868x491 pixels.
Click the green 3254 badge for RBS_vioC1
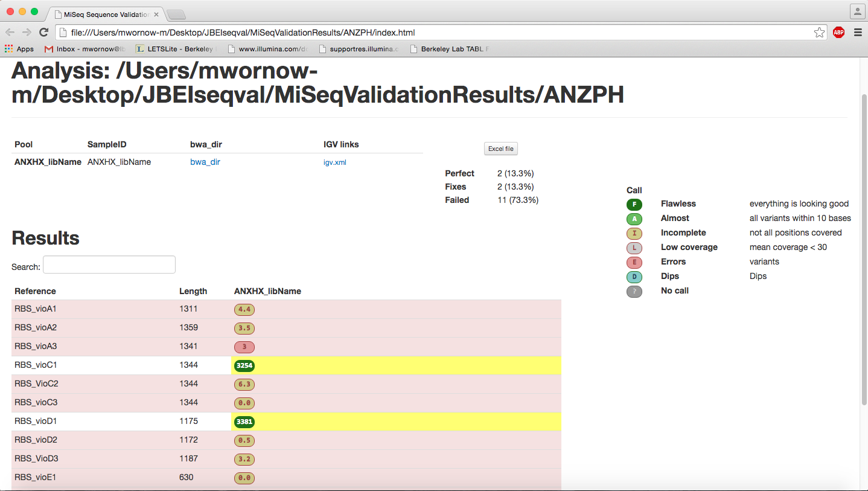pyautogui.click(x=244, y=366)
